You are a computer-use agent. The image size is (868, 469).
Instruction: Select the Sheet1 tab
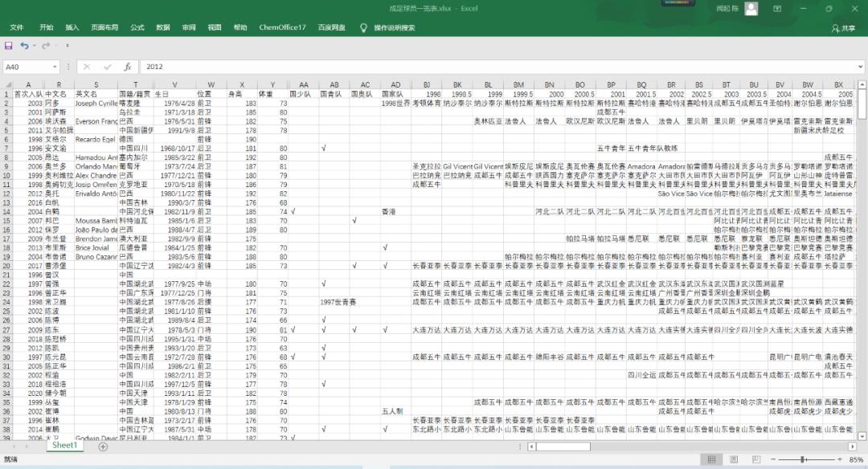click(x=65, y=445)
